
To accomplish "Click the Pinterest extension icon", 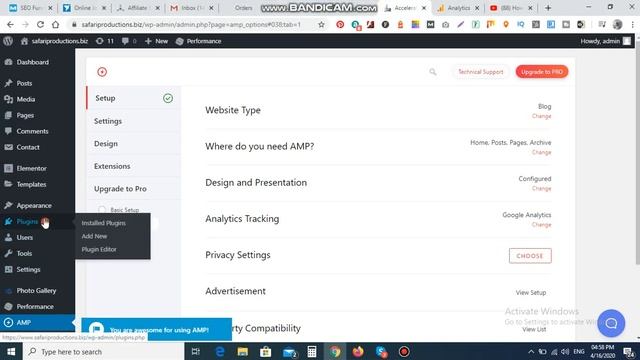I will coord(340,24).
